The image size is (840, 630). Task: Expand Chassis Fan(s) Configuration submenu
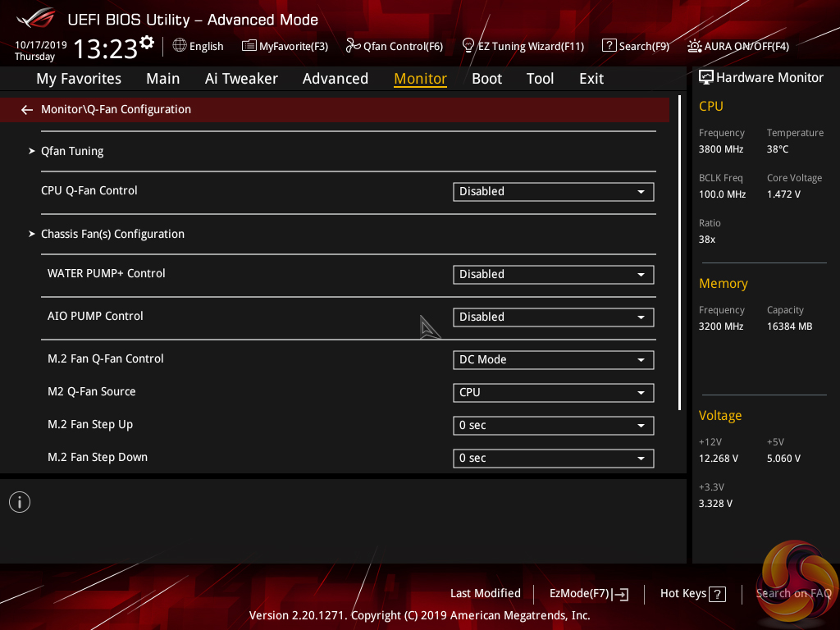(112, 234)
